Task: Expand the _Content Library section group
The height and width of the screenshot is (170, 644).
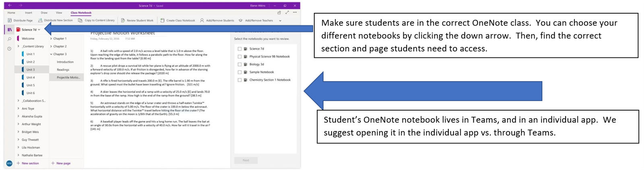Action: pyautogui.click(x=19, y=47)
